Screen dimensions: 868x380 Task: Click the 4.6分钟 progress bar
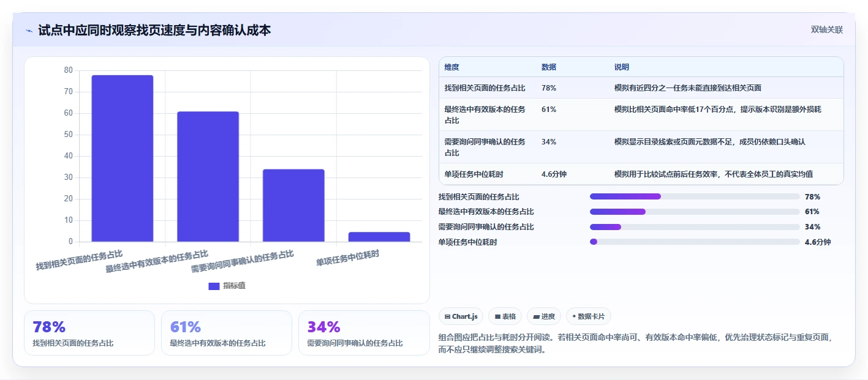coord(695,242)
